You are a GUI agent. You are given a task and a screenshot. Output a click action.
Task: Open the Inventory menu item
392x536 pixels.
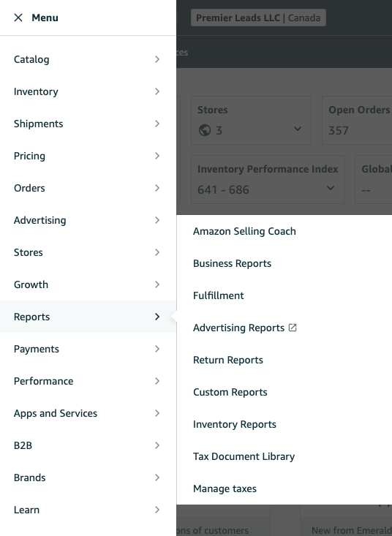[x=88, y=91]
